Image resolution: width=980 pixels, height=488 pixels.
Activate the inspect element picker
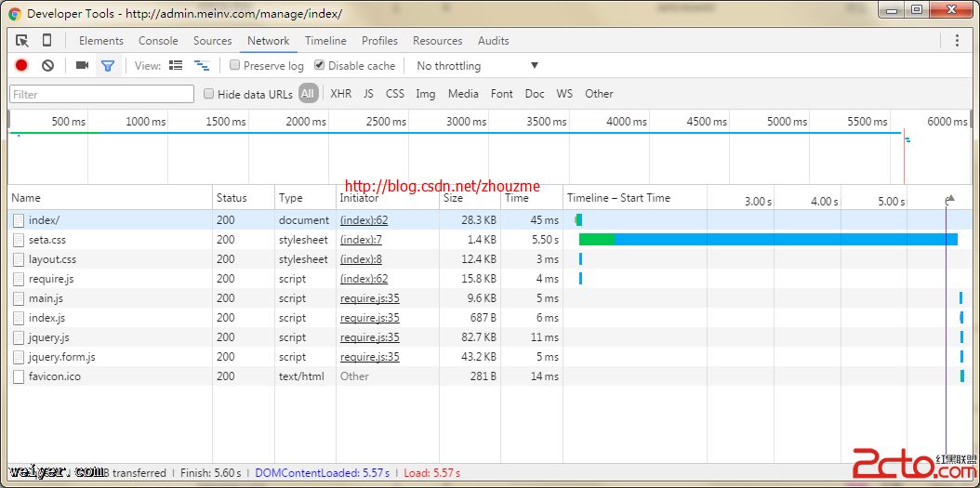click(x=22, y=40)
